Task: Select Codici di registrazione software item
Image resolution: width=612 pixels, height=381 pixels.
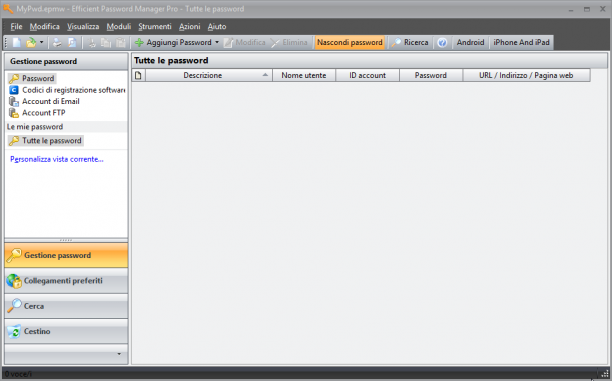Action: (67, 90)
